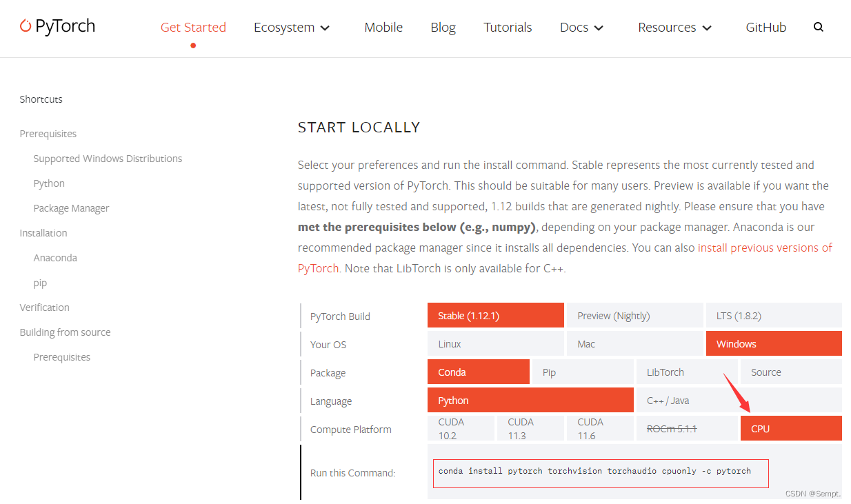The height and width of the screenshot is (504, 851).
Task: Click the Compute Platform row label
Action: tap(350, 430)
